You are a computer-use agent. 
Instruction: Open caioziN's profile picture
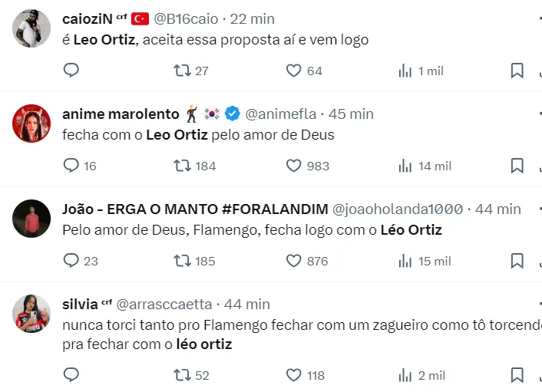coord(32,29)
